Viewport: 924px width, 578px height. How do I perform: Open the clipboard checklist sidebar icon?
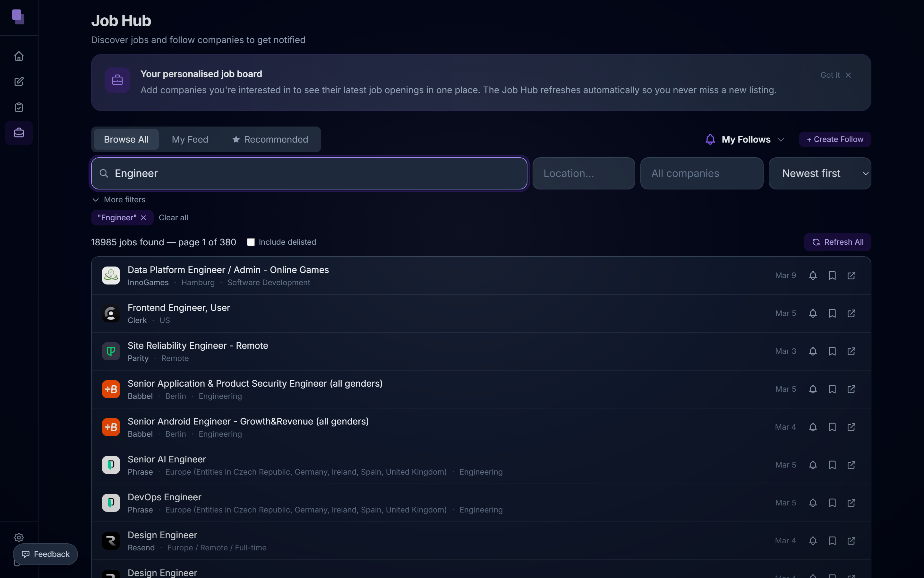click(19, 107)
